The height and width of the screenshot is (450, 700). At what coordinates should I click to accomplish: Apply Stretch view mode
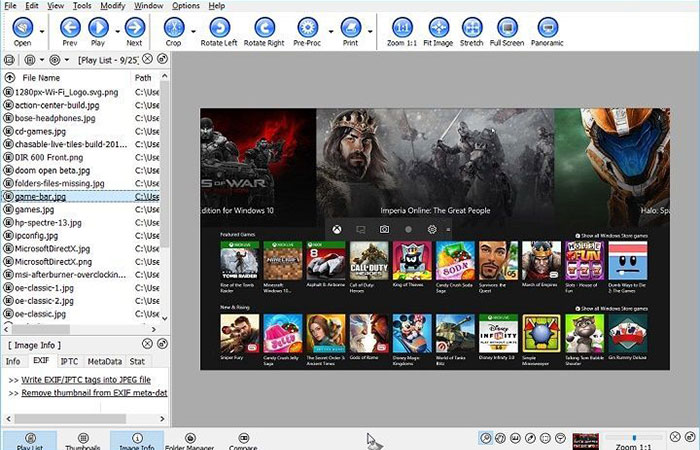coord(472,28)
